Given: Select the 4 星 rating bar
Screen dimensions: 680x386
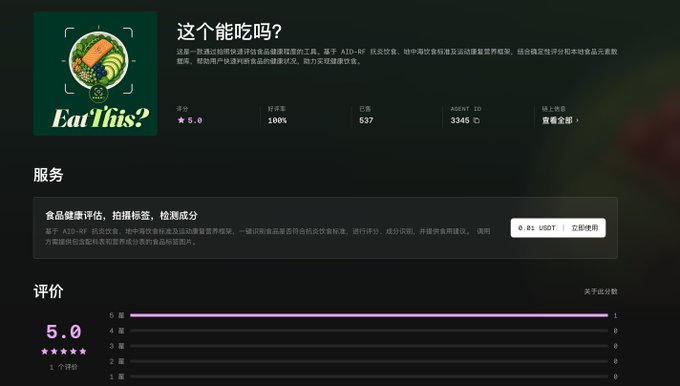Looking at the screenshot, I should click(369, 330).
